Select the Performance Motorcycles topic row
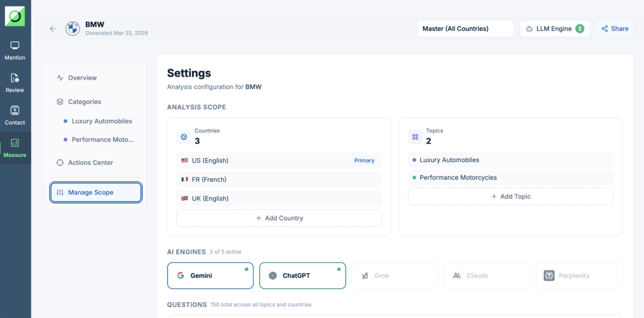Screen dimensions: 644x318 point(510,178)
